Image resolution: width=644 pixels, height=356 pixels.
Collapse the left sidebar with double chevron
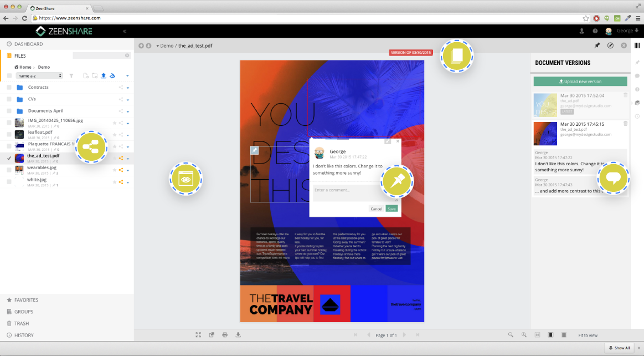[125, 31]
